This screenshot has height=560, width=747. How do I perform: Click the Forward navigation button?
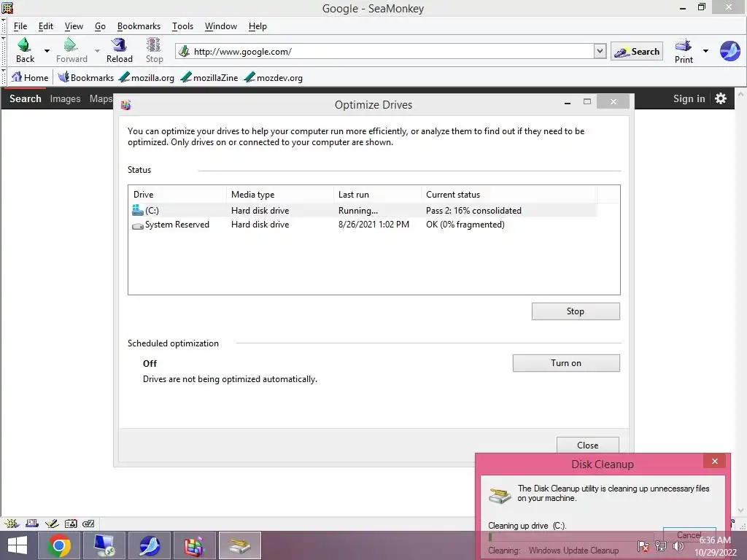pyautogui.click(x=71, y=50)
